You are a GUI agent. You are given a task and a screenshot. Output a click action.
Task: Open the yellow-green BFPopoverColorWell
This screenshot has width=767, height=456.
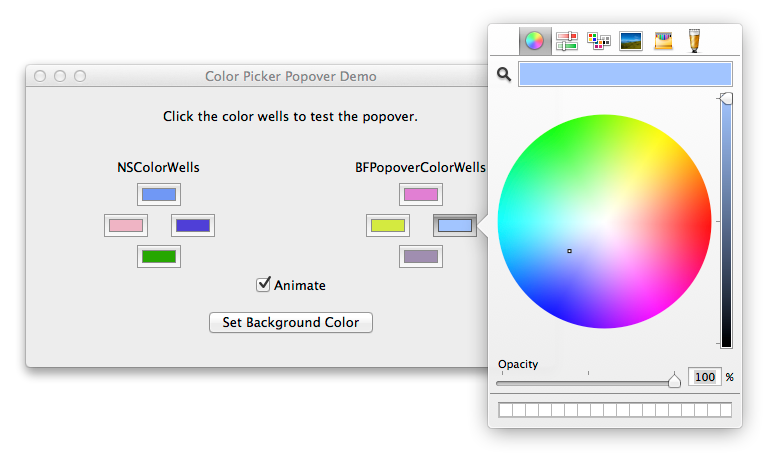(388, 226)
